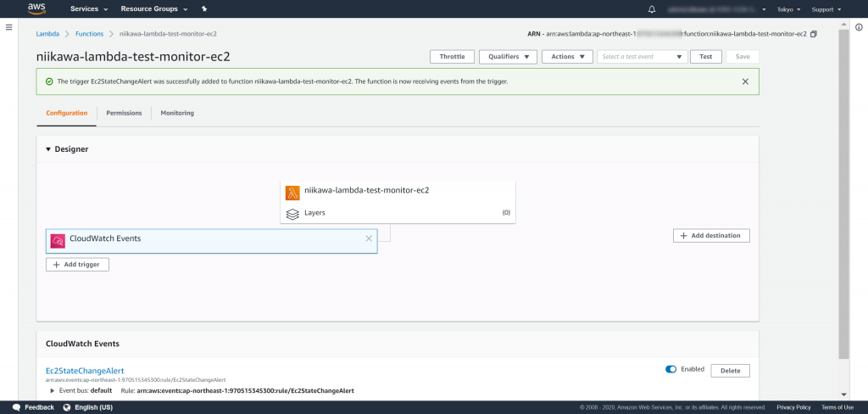Image resolution: width=868 pixels, height=414 pixels.
Task: Delete the Ec2StateChangeAlert trigger
Action: [x=730, y=371]
